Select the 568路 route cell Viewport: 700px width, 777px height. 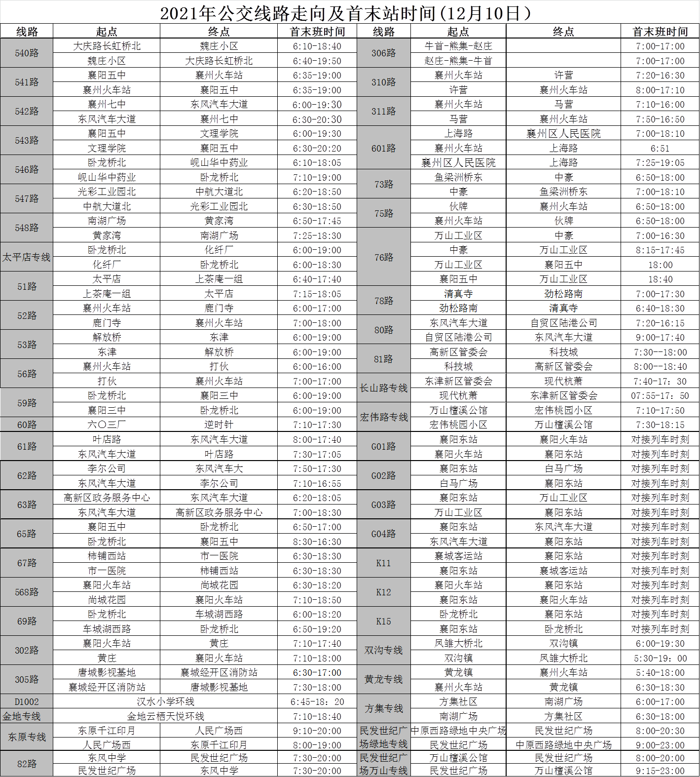tap(27, 592)
